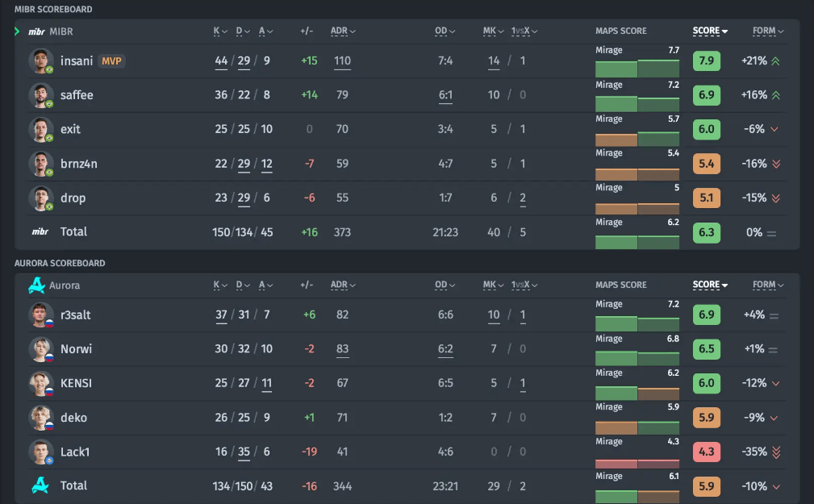
Task: Click r3salt's player avatar
Action: (x=40, y=314)
